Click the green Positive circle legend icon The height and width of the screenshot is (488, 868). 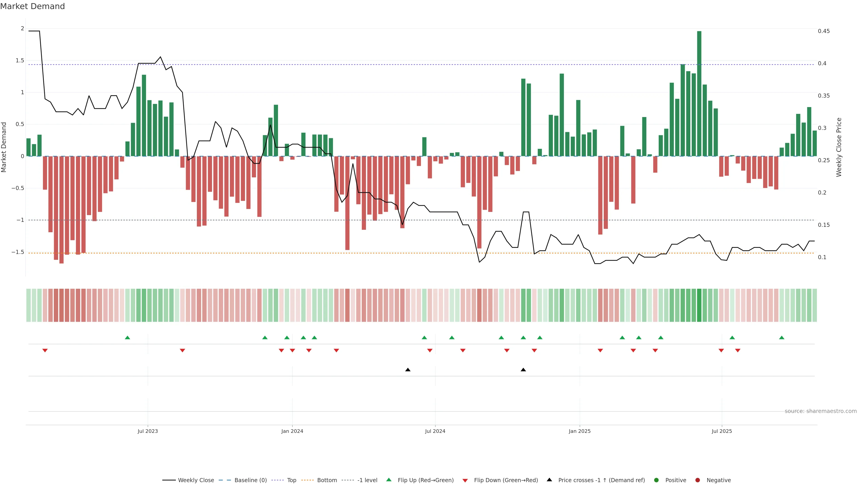tap(656, 480)
